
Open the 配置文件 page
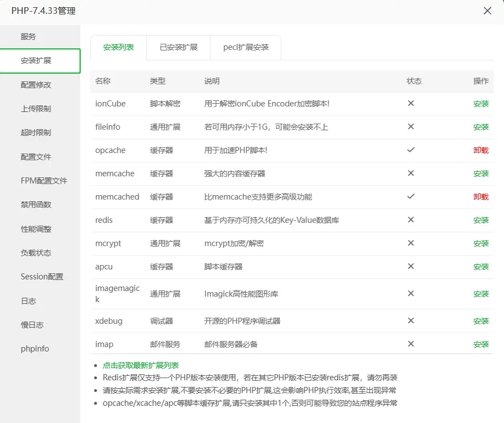click(x=34, y=156)
